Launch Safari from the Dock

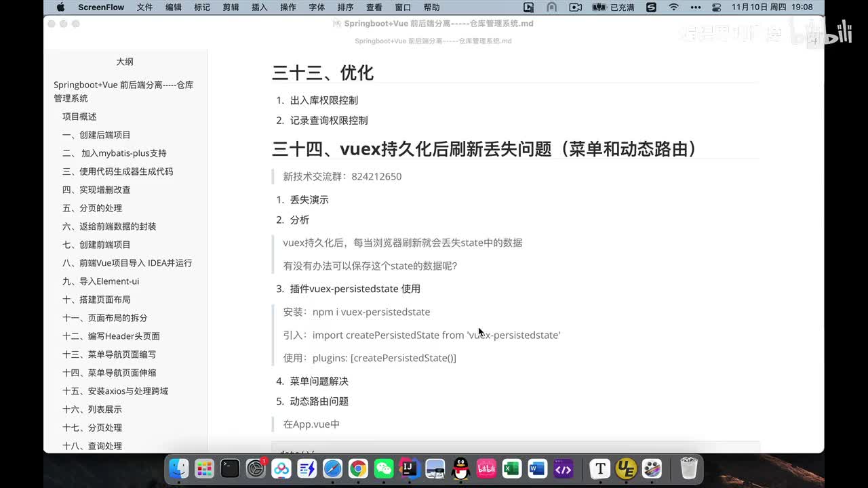point(333,468)
